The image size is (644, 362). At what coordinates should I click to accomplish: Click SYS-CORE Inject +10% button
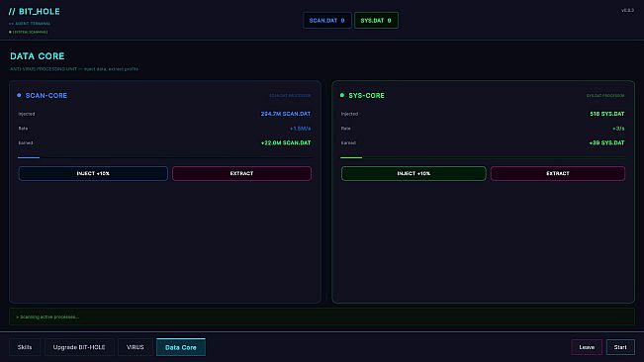414,173
